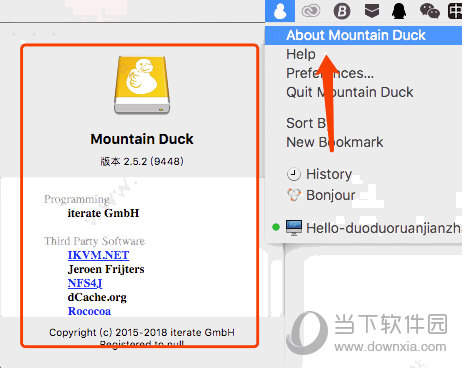This screenshot has height=368, width=462.
Task: Click the green connection status dot
Action: pyautogui.click(x=276, y=227)
